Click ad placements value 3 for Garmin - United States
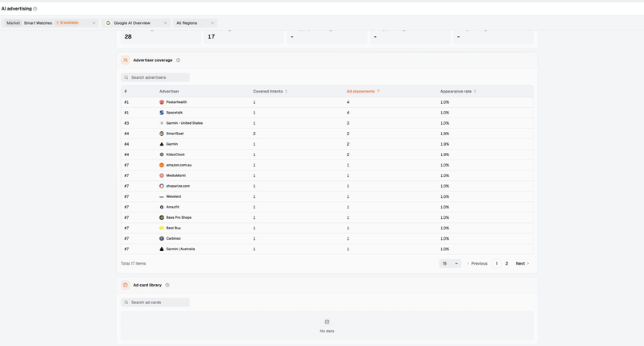Image resolution: width=644 pixels, height=346 pixels. 348,123
